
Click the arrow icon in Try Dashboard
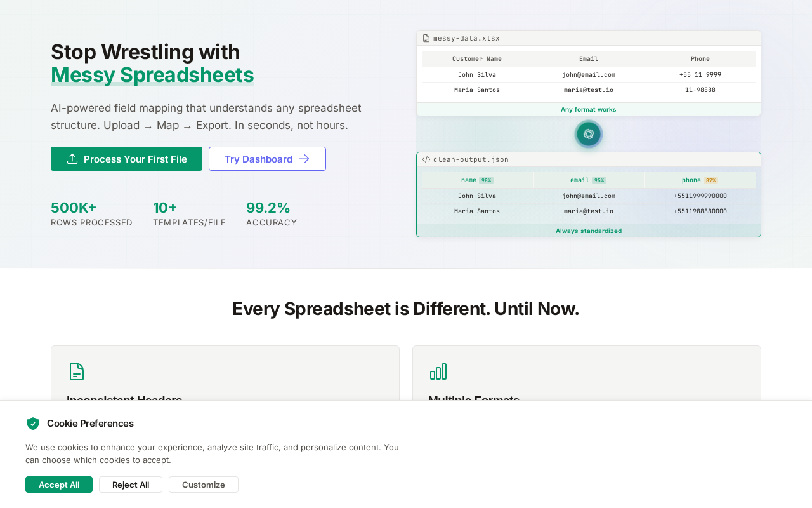pyautogui.click(x=304, y=159)
